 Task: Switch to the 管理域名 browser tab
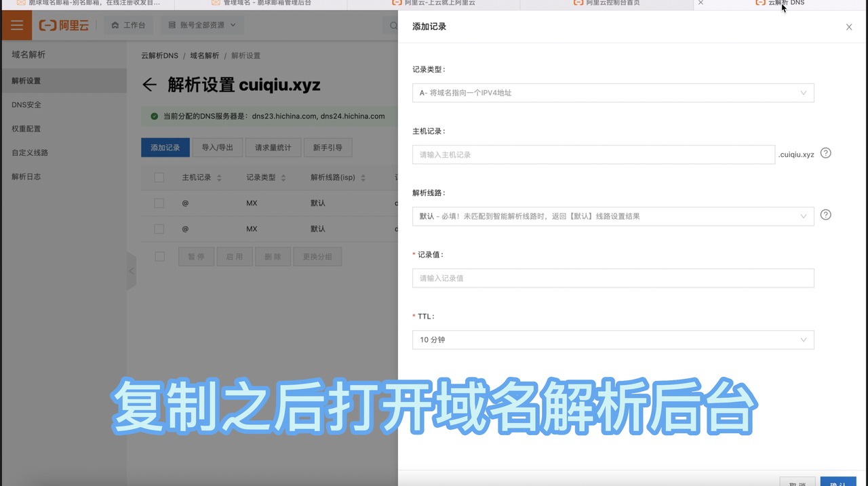tap(261, 3)
